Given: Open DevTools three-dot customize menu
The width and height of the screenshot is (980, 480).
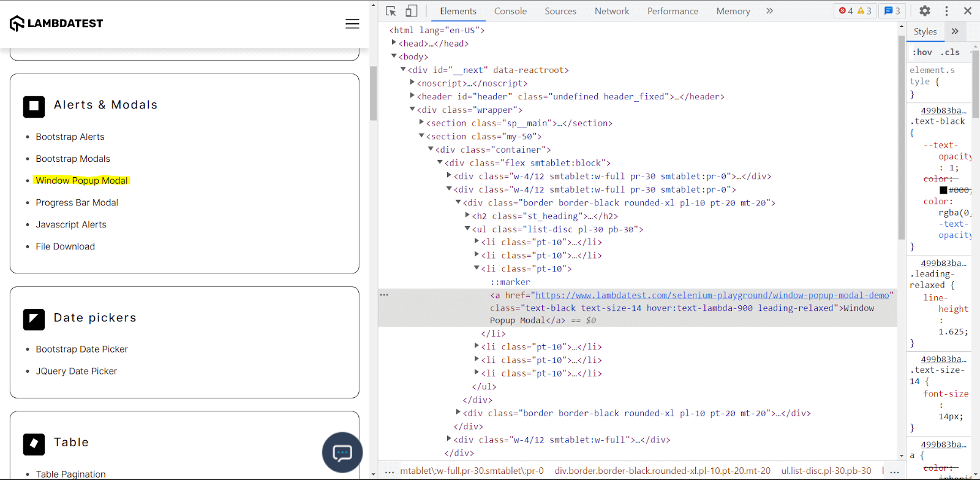Looking at the screenshot, I should click(x=946, y=11).
